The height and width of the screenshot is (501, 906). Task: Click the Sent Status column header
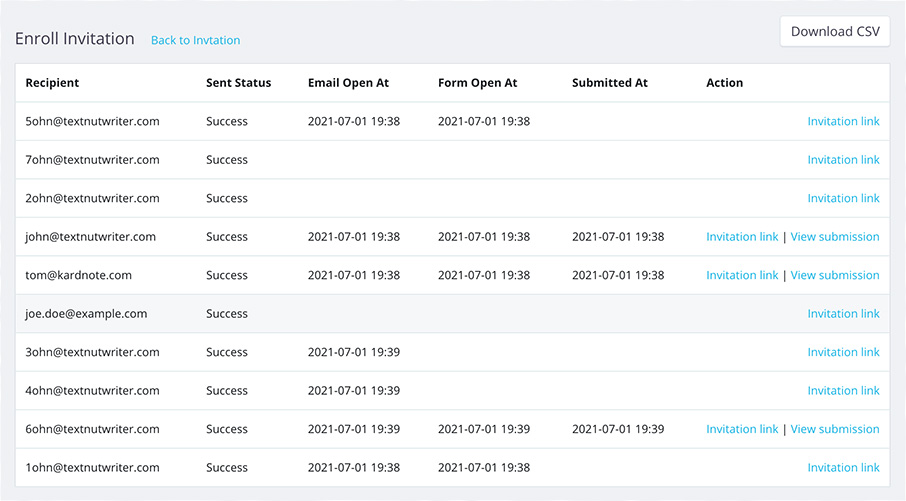[x=238, y=83]
